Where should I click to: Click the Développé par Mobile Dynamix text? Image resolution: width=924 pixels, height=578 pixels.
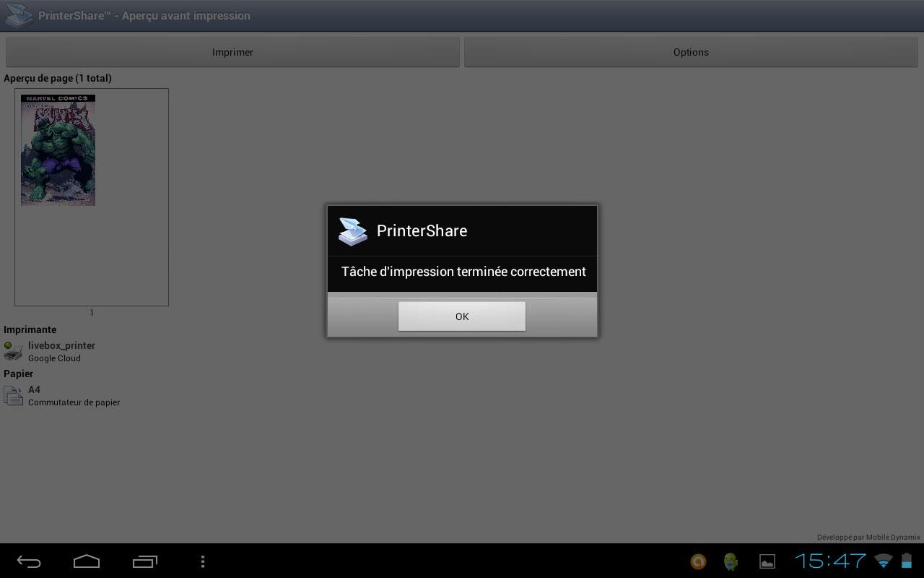tap(868, 537)
